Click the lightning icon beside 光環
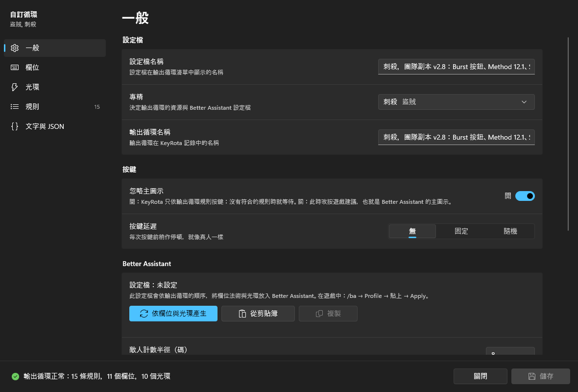Image resolution: width=578 pixels, height=392 pixels. click(15, 87)
